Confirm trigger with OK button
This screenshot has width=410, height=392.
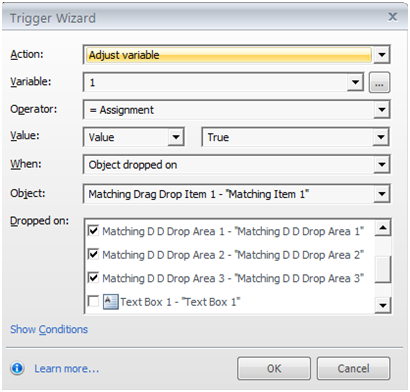pos(274,369)
